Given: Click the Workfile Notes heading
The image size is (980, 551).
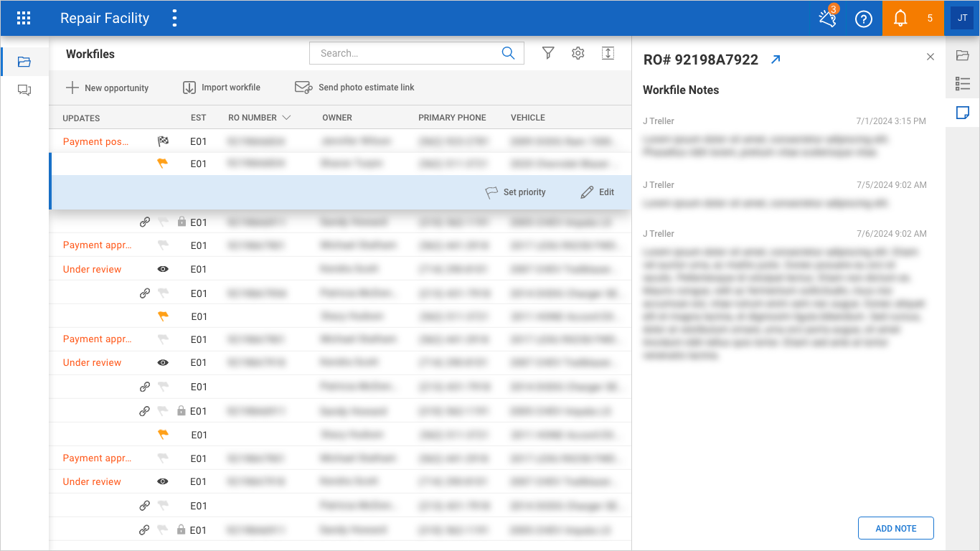Looking at the screenshot, I should 681,90.
